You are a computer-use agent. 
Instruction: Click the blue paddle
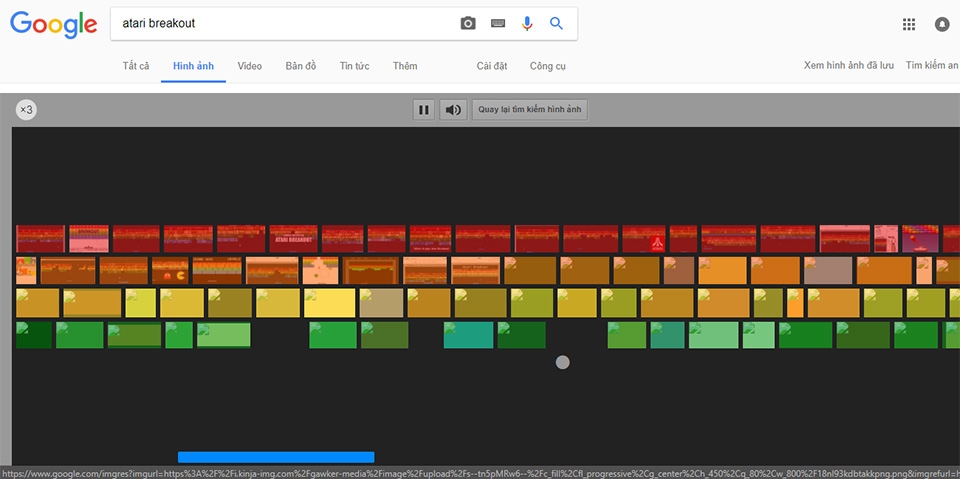coord(276,457)
